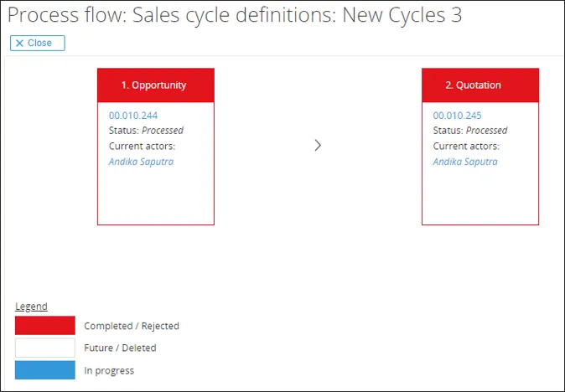Click Current actors label in the Quotation card
The width and height of the screenshot is (565, 392).
click(466, 146)
